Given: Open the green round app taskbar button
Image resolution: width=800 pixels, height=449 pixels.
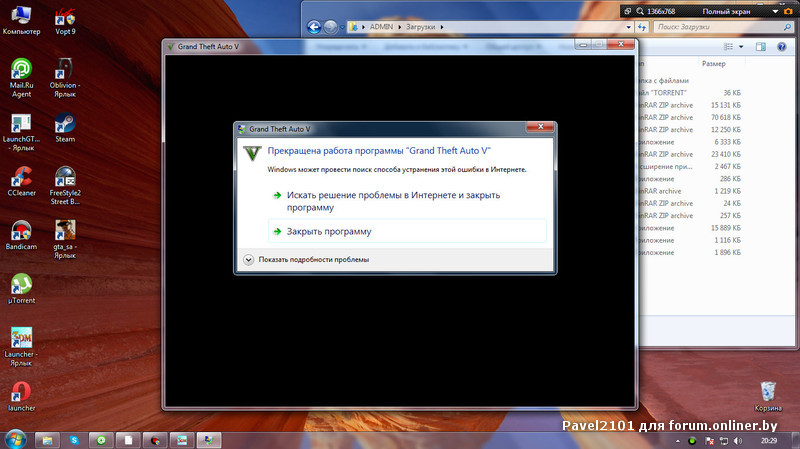Looking at the screenshot, I should click(101, 440).
